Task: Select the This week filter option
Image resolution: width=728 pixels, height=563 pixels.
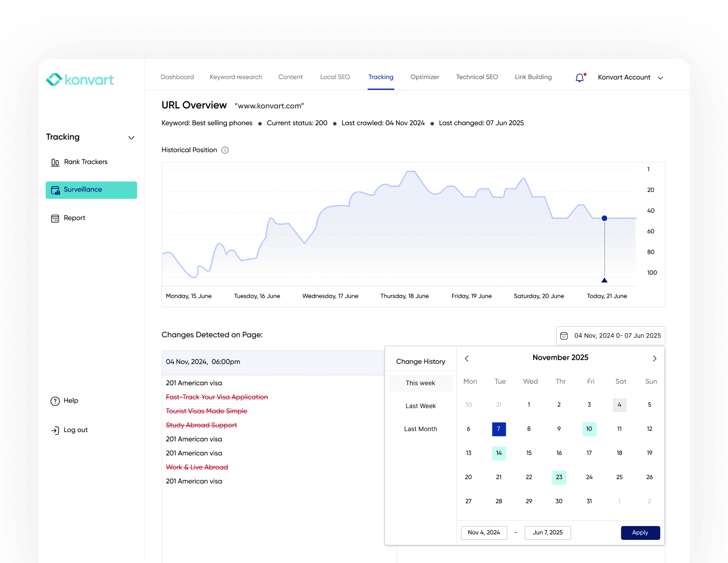Action: (x=420, y=383)
